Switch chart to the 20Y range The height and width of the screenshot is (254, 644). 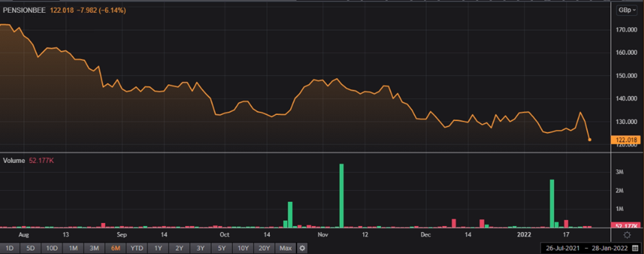point(264,249)
